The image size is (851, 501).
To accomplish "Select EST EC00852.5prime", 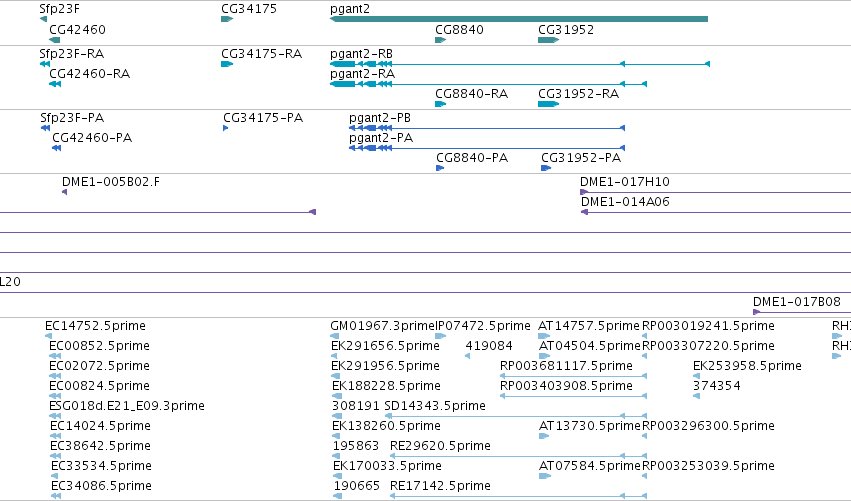I will (x=55, y=356).
